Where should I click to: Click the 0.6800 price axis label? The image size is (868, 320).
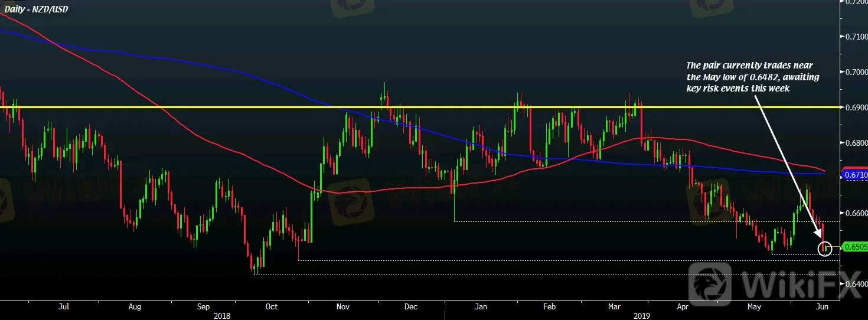click(x=857, y=143)
